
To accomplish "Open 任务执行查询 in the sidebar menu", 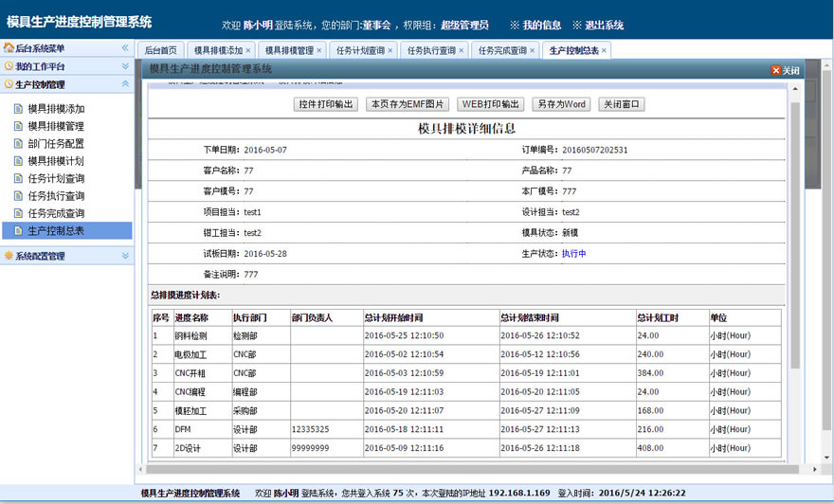I will 56,196.
